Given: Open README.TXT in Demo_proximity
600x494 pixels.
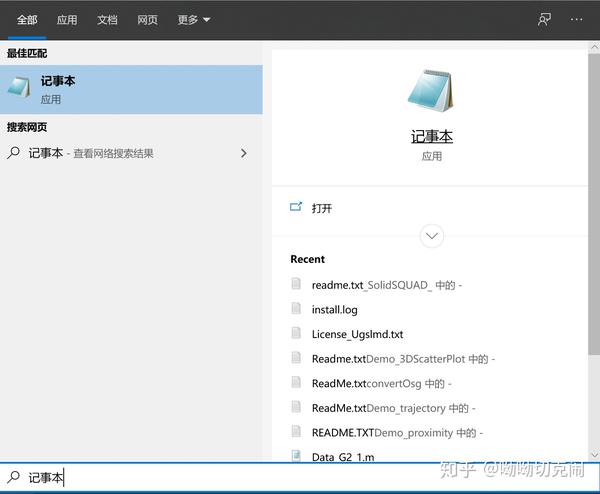Looking at the screenshot, I should point(397,433).
